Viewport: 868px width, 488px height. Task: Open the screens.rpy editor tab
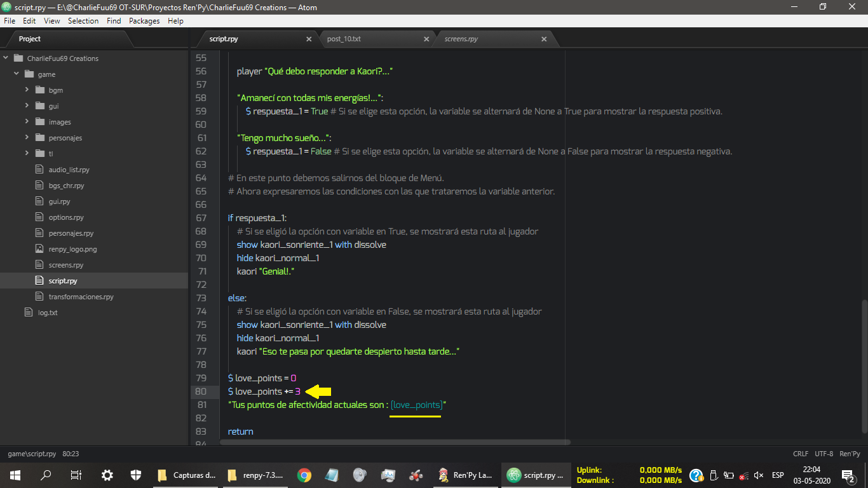click(461, 39)
